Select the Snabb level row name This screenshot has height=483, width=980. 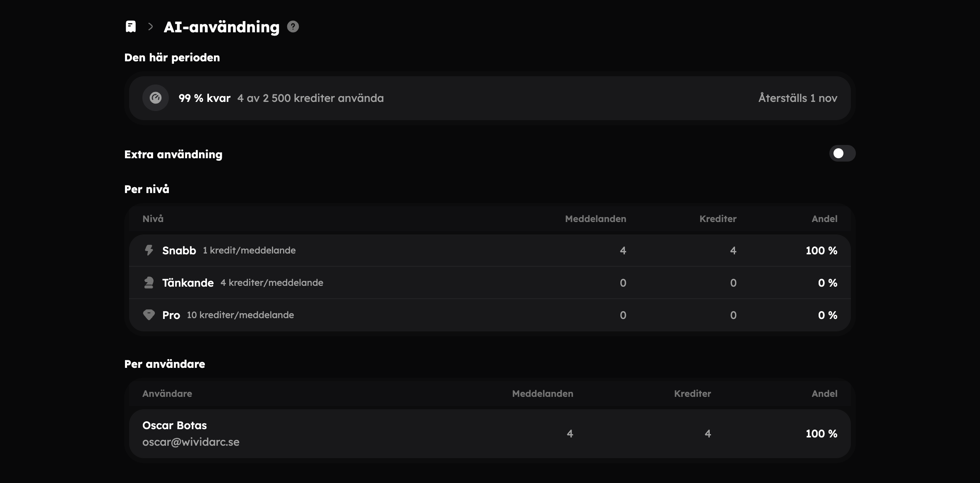click(179, 251)
